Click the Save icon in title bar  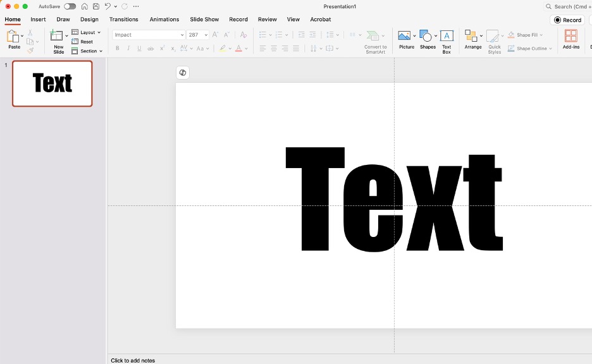(x=95, y=6)
